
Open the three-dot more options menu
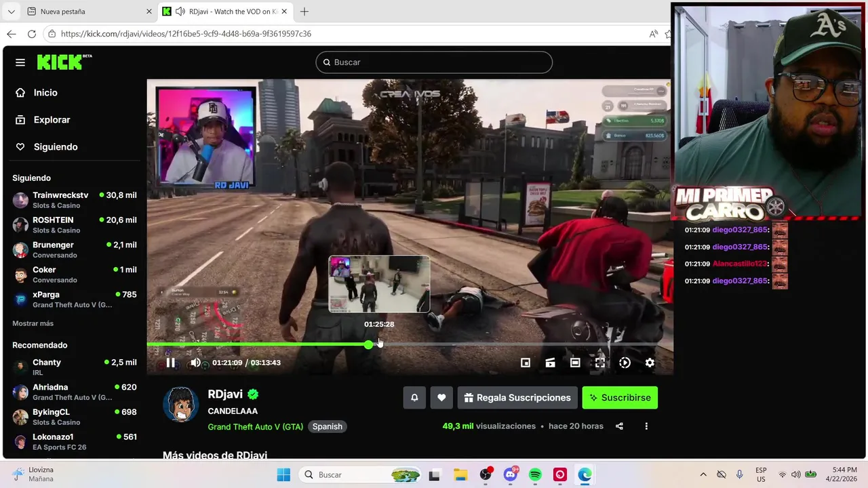click(x=646, y=426)
